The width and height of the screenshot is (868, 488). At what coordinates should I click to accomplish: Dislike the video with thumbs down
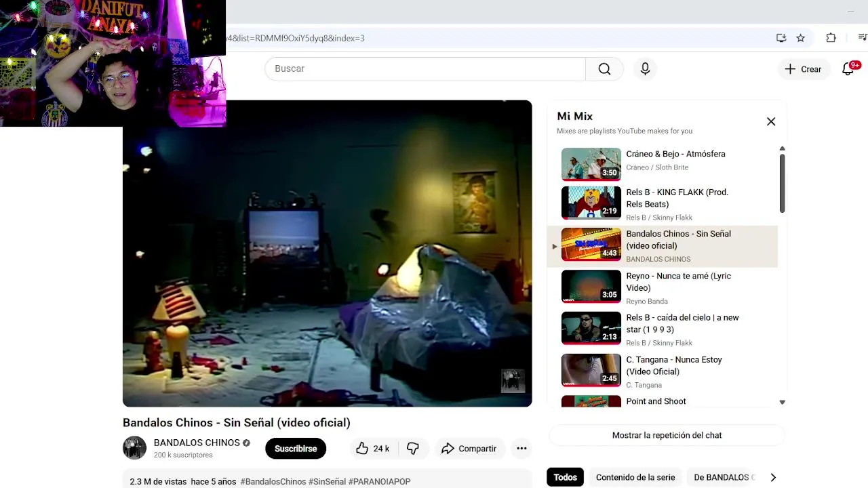412,449
